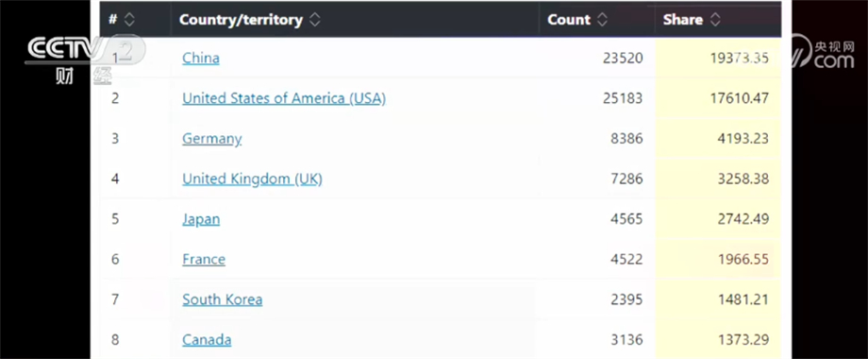Click the Share column header label
Screen dimensions: 868x359
pos(682,20)
